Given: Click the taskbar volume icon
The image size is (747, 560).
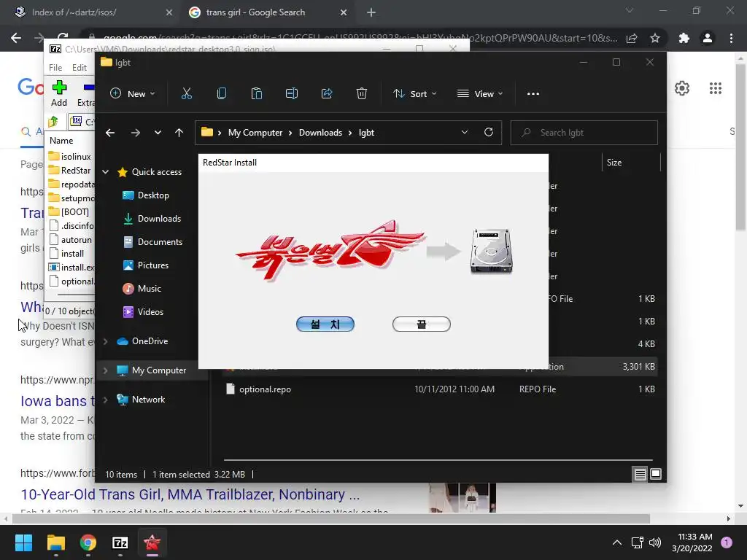Looking at the screenshot, I should tap(655, 542).
